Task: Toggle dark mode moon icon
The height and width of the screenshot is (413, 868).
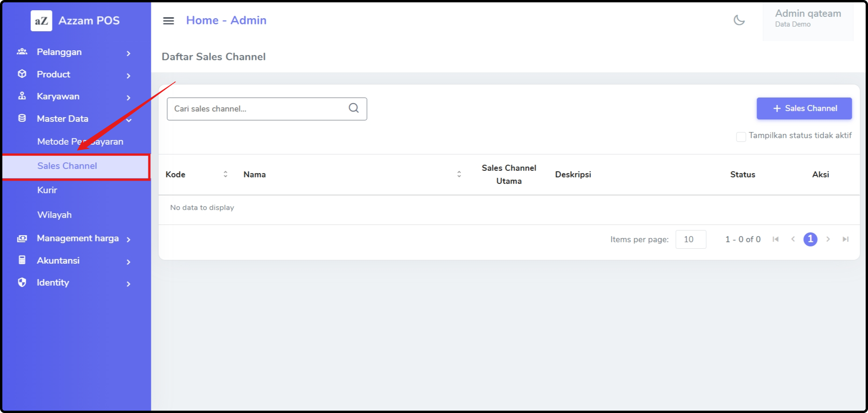Action: coord(739,20)
